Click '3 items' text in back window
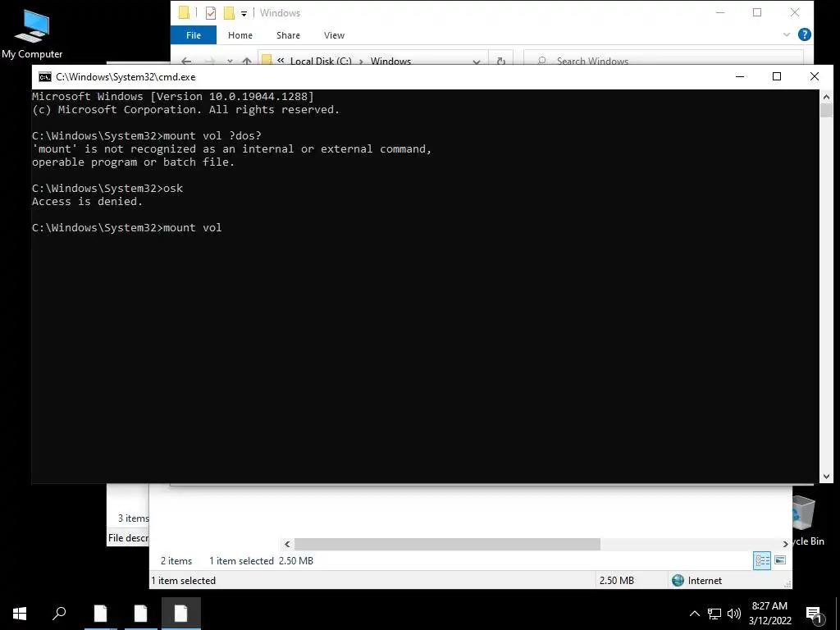 pyautogui.click(x=134, y=518)
